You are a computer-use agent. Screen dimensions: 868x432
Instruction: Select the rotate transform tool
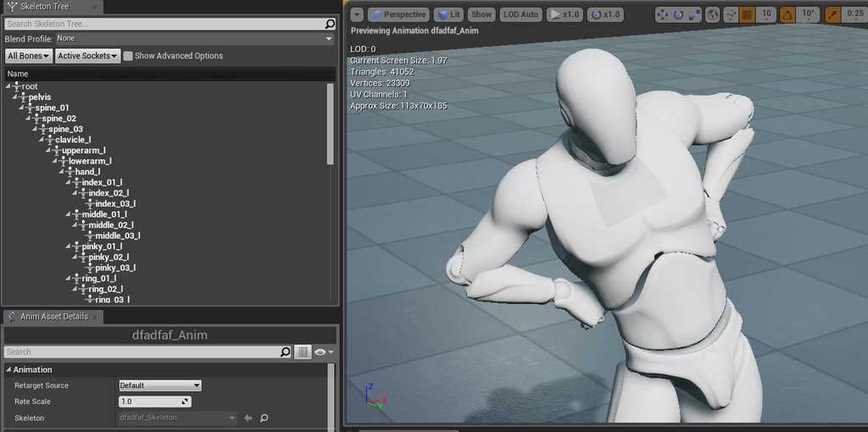(679, 15)
